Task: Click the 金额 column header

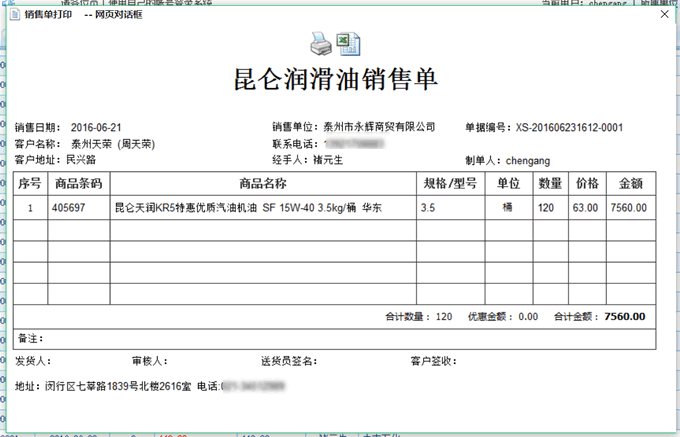Action: [x=631, y=184]
